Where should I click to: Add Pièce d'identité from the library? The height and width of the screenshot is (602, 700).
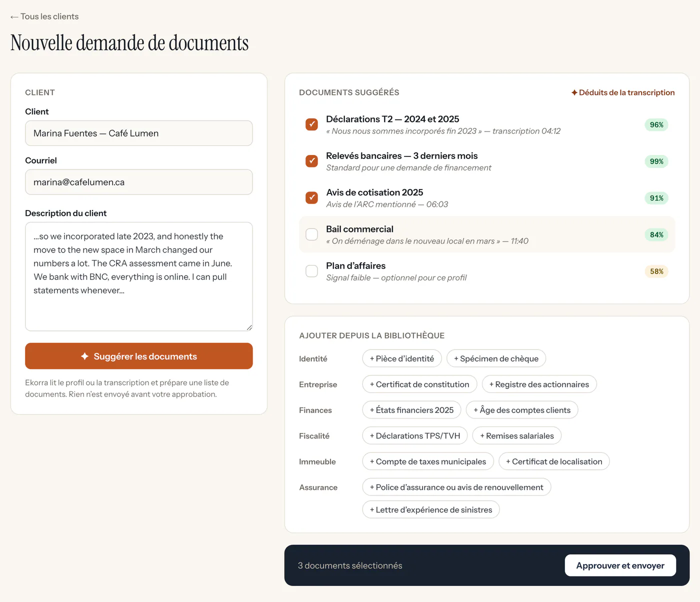[x=402, y=358]
